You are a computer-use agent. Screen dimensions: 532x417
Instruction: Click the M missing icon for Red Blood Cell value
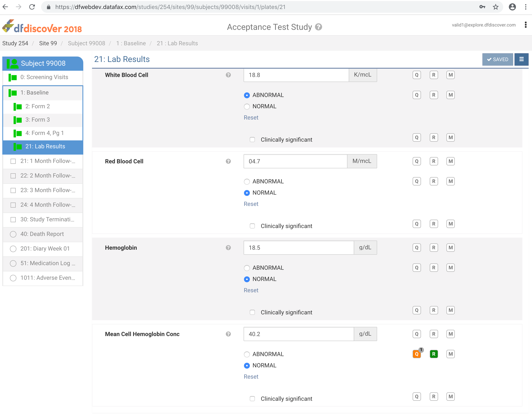[450, 161]
